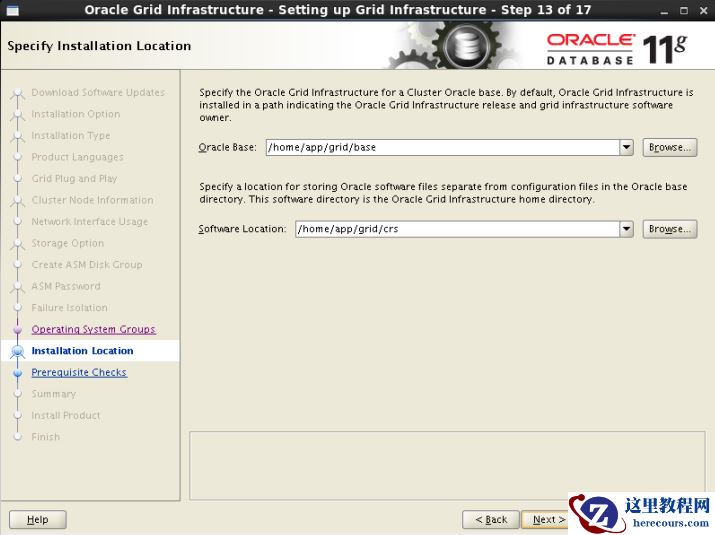Maximize the installer window

[x=684, y=10]
